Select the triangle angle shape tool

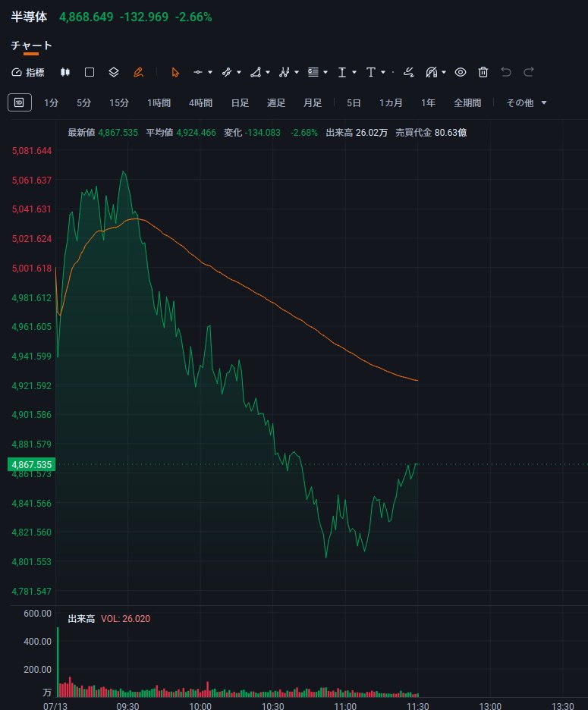point(256,73)
